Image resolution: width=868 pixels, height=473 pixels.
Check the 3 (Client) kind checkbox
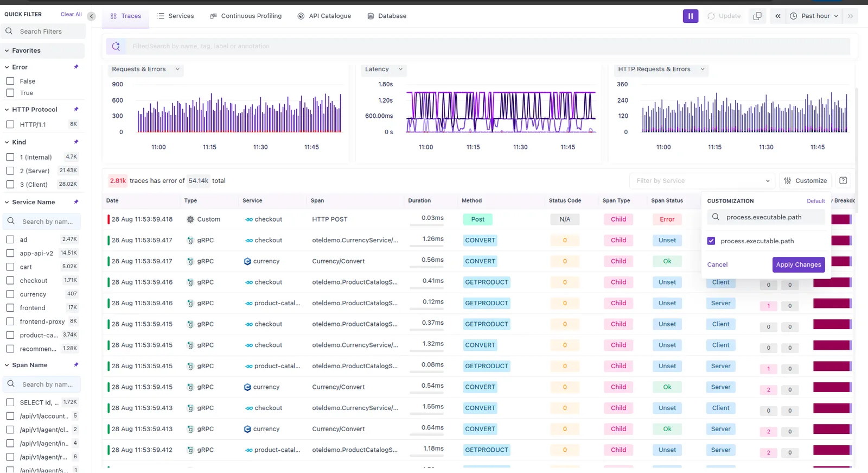[x=10, y=184]
